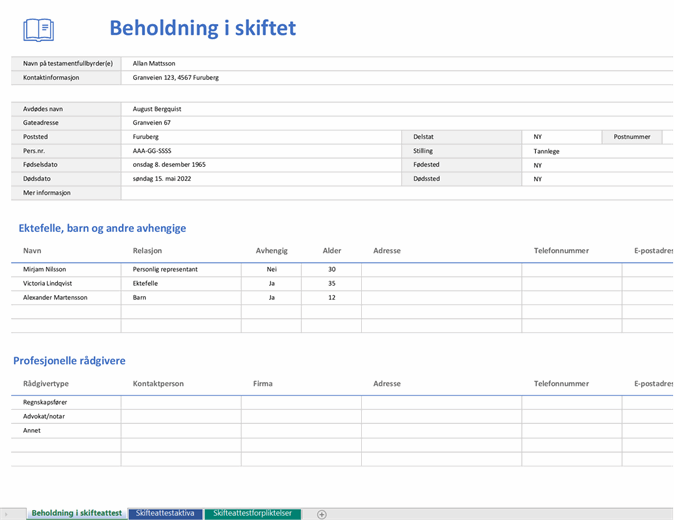Image resolution: width=675 pixels, height=520 pixels.
Task: Click Firma cell for Advokat/notar
Action: (x=301, y=416)
